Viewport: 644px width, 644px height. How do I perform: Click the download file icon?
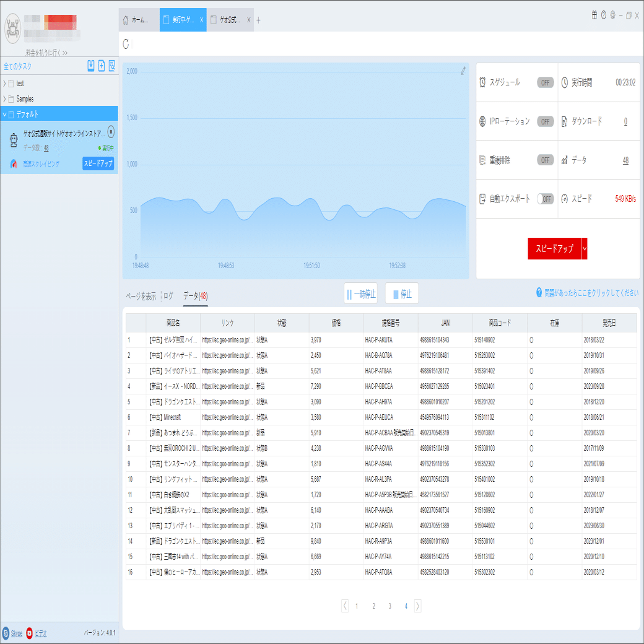pos(564,121)
